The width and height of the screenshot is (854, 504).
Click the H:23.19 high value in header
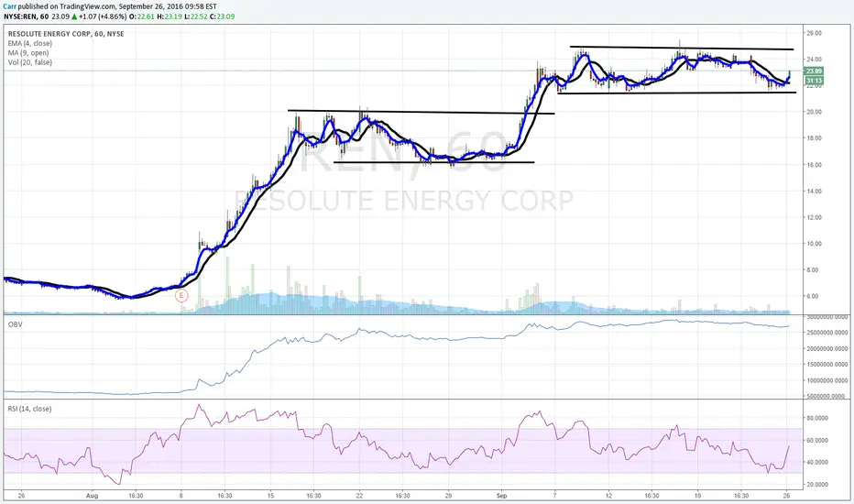click(170, 16)
